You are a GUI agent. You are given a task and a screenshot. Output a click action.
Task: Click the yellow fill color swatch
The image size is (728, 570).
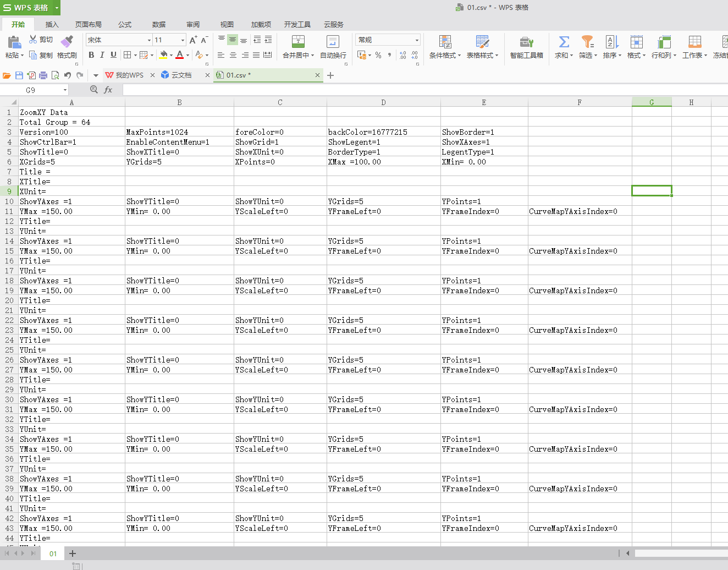tap(163, 55)
